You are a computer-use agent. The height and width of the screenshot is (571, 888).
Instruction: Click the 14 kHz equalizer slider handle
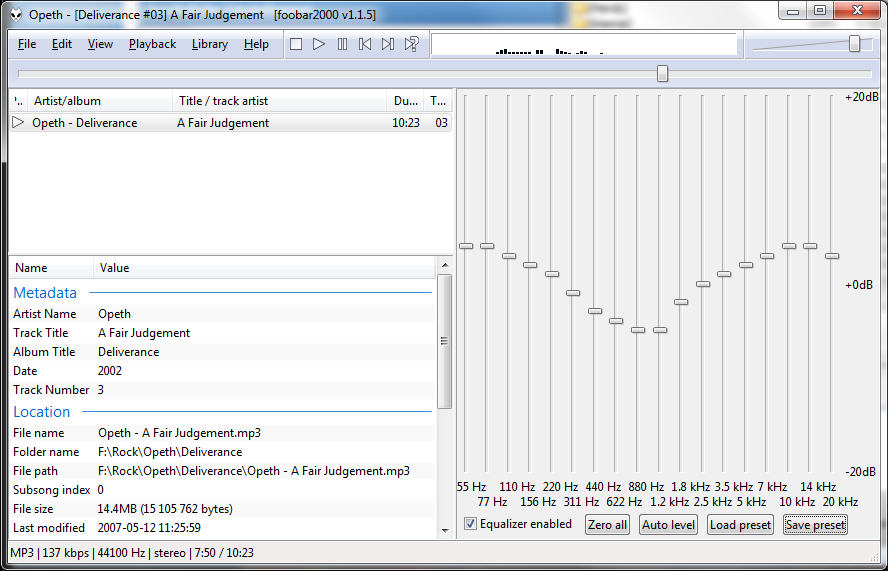pyautogui.click(x=810, y=246)
